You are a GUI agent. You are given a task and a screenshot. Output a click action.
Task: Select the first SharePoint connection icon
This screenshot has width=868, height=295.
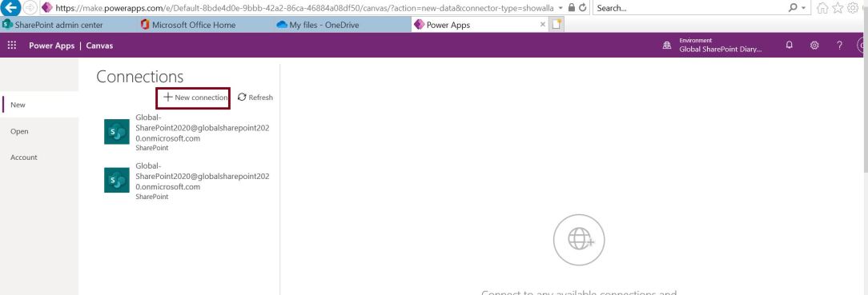(x=117, y=131)
